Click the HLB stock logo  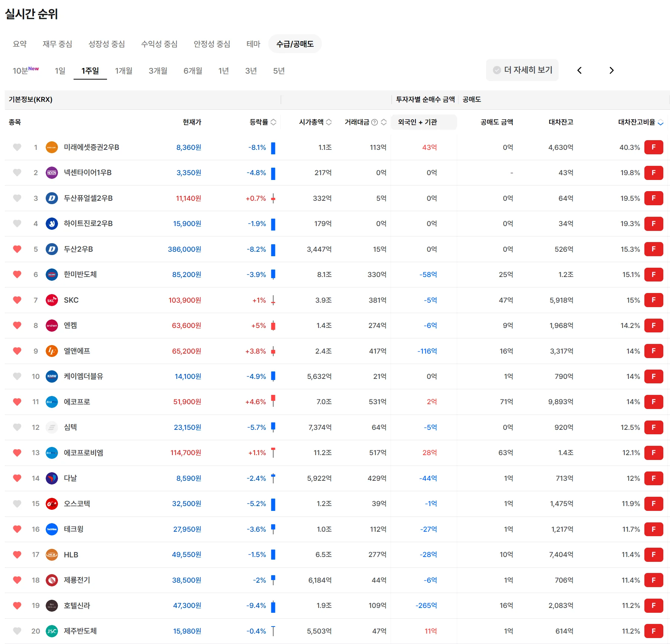click(x=52, y=554)
